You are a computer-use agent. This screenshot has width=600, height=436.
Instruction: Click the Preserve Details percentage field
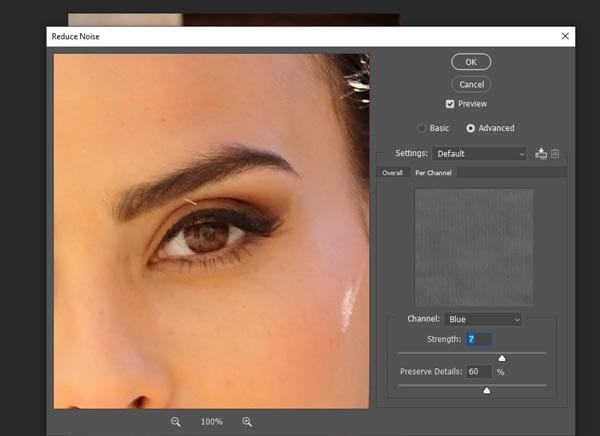pyautogui.click(x=479, y=371)
